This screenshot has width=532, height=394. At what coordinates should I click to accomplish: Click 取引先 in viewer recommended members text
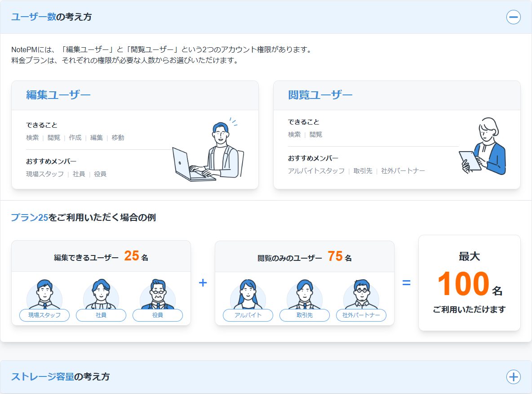[x=363, y=171]
